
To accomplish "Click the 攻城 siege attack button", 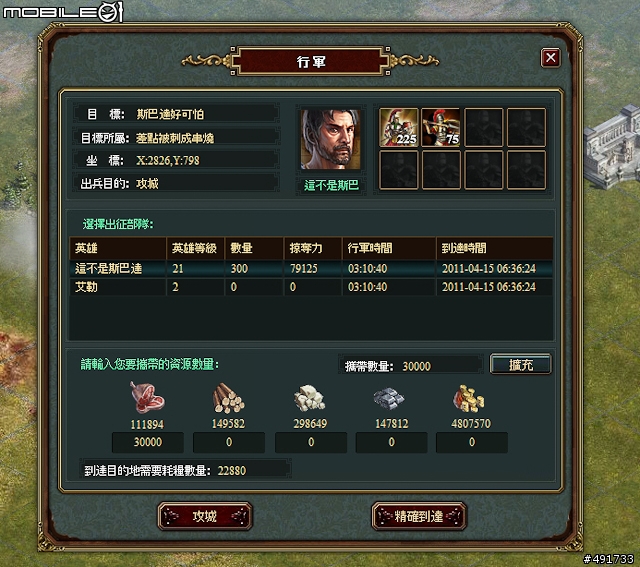I will pyautogui.click(x=205, y=516).
